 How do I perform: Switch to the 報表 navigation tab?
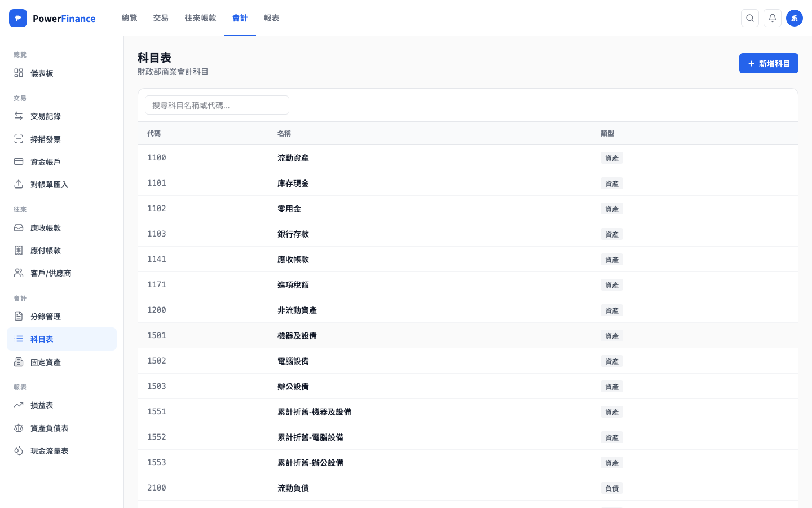click(271, 17)
